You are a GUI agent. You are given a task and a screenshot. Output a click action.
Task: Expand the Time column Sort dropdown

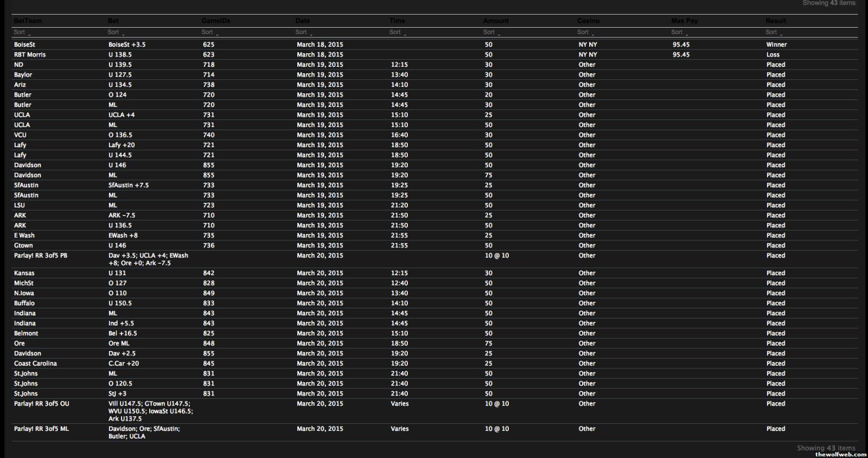[397, 33]
